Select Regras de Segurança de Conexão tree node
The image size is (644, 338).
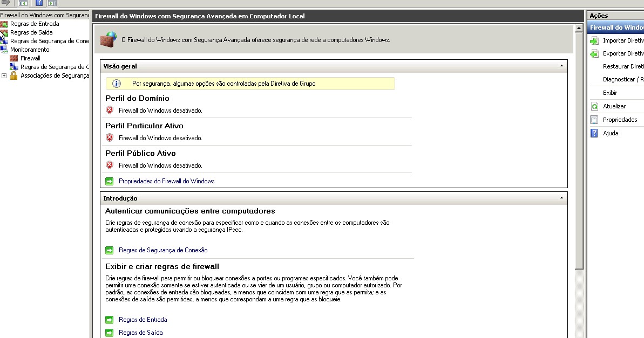50,41
